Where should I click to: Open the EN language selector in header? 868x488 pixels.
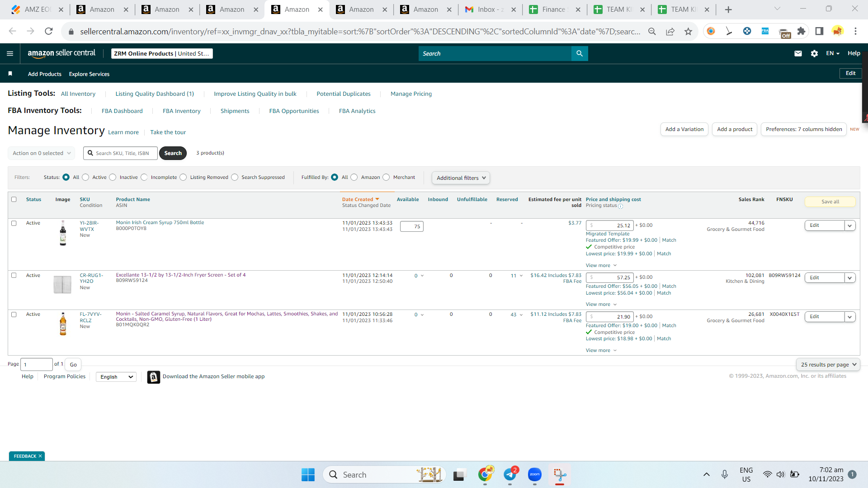pyautogui.click(x=833, y=53)
